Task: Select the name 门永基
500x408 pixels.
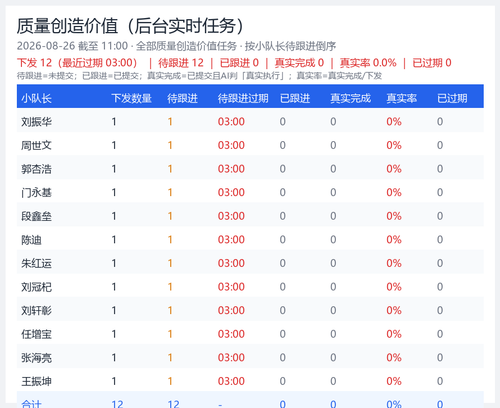Action: pyautogui.click(x=36, y=192)
